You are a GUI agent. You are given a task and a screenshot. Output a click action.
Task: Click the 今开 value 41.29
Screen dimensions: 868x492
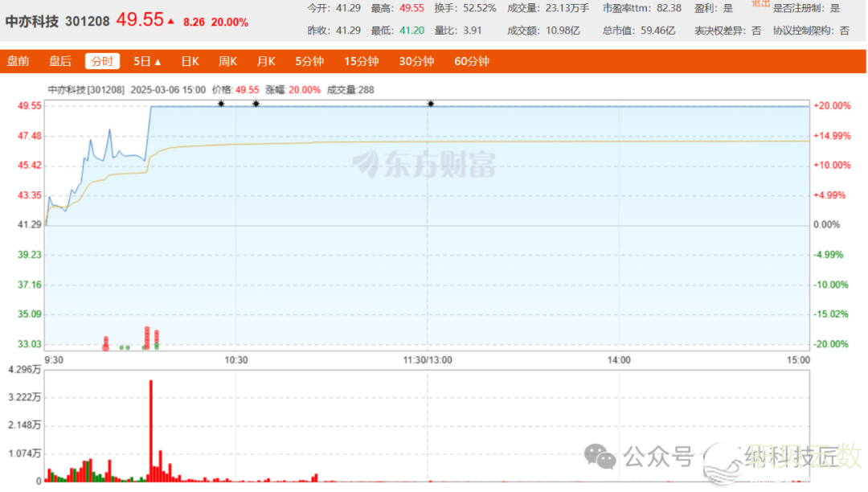tap(348, 8)
